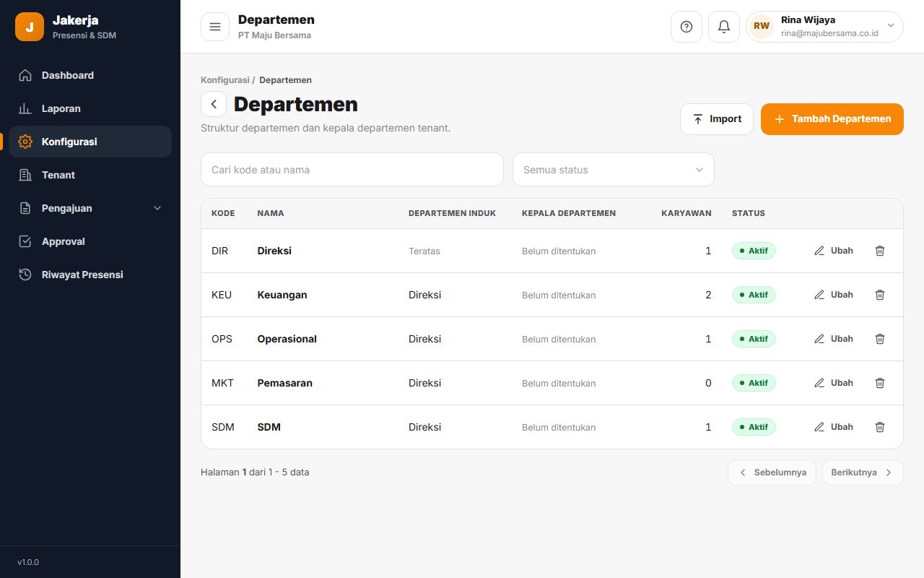Screen dimensions: 924x578
Task: Click the Nama column header
Action: [x=271, y=213]
